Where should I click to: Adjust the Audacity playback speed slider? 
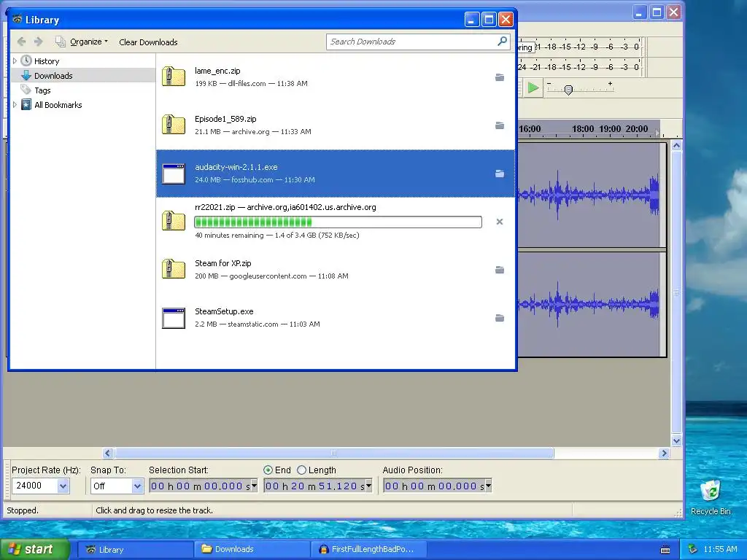tap(568, 90)
